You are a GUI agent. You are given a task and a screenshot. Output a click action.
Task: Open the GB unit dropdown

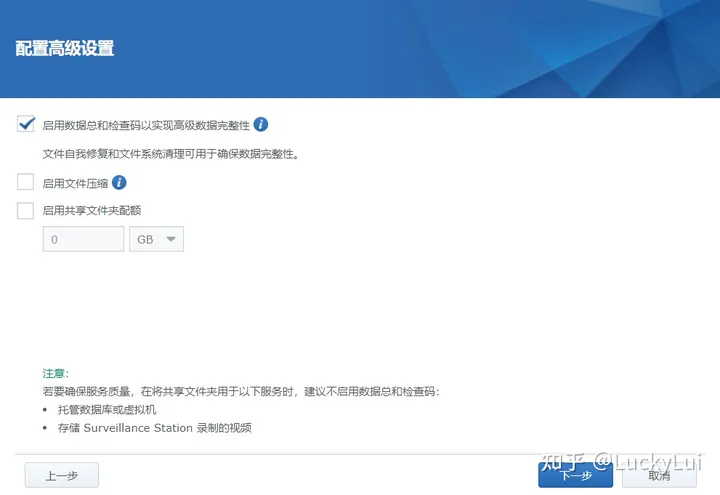pyautogui.click(x=156, y=240)
